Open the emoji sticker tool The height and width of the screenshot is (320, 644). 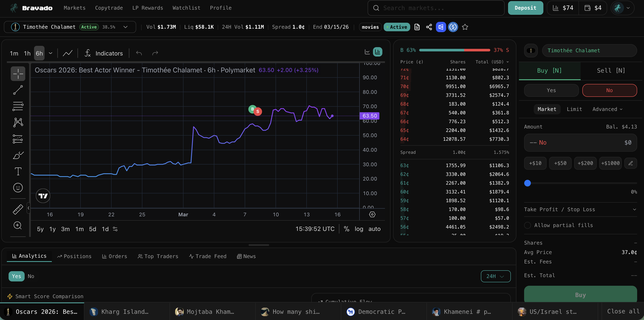tap(18, 188)
